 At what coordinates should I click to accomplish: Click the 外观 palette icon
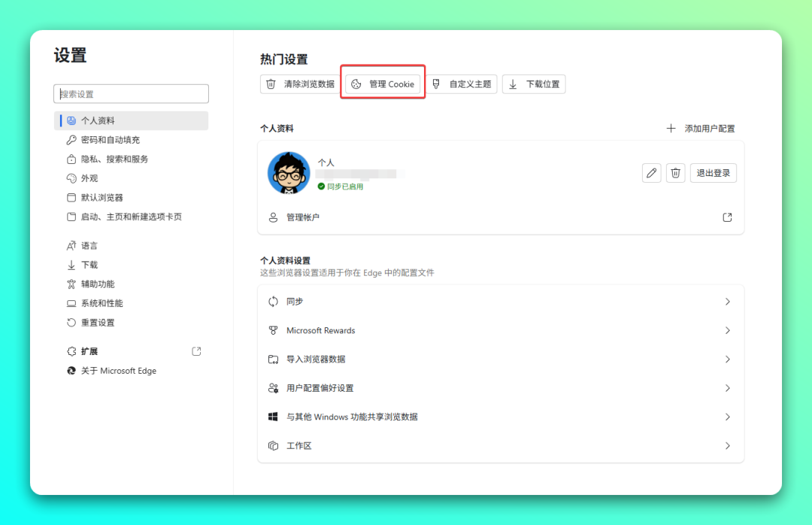[x=71, y=178]
